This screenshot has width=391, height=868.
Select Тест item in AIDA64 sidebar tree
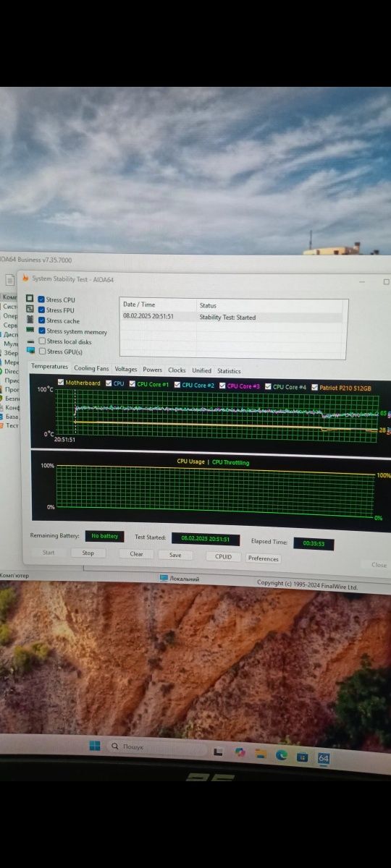tap(12, 425)
